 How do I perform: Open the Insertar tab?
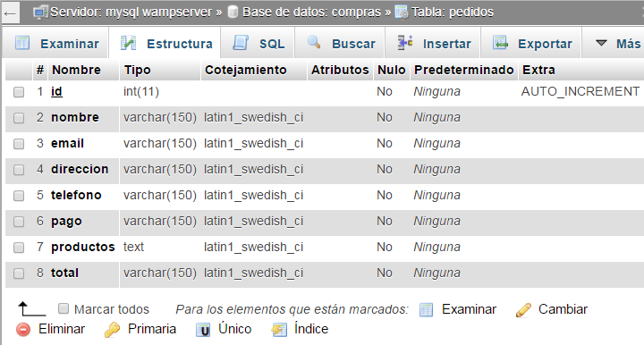point(433,44)
